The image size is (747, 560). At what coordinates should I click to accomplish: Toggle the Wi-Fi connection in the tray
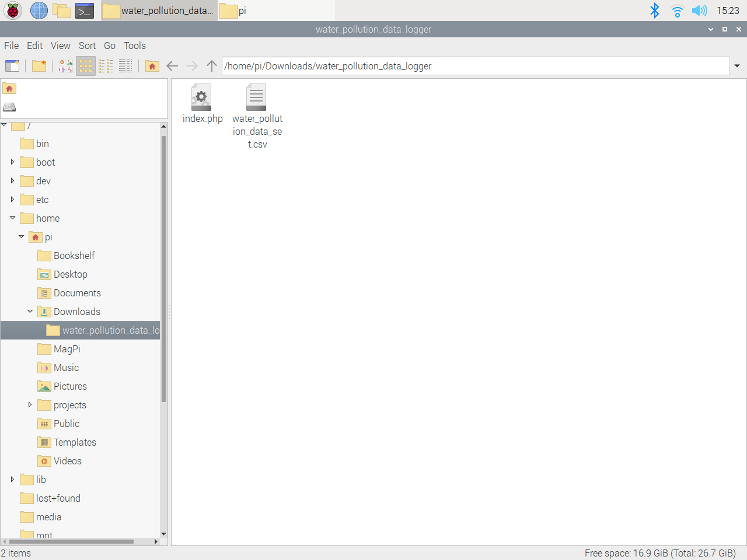676,10
